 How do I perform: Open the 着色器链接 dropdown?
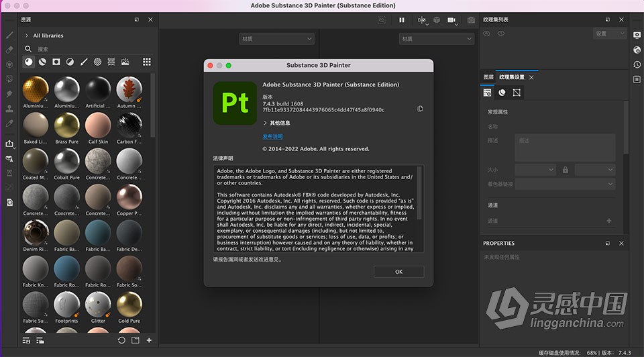(x=565, y=184)
